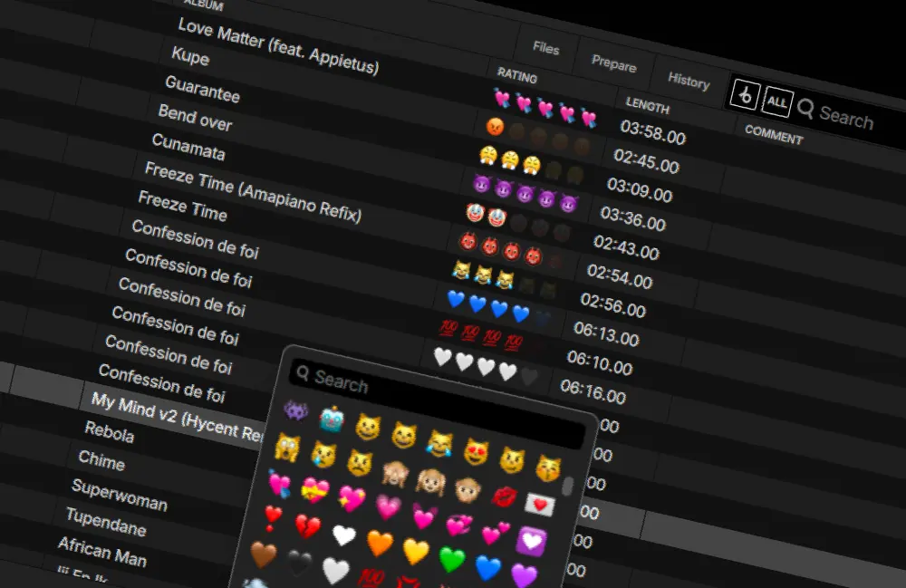Focus the emoji picker Search field
Viewport: 906px width, 588px height.
click(435, 402)
